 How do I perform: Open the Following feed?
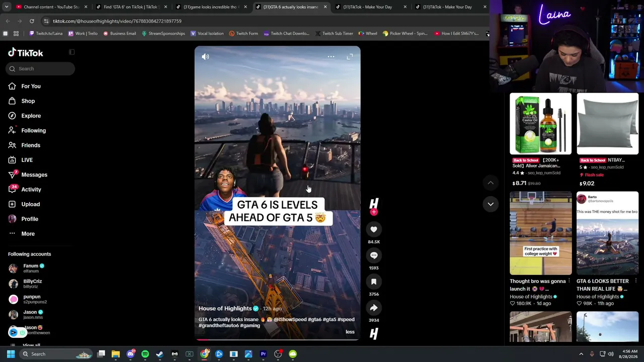point(33,131)
